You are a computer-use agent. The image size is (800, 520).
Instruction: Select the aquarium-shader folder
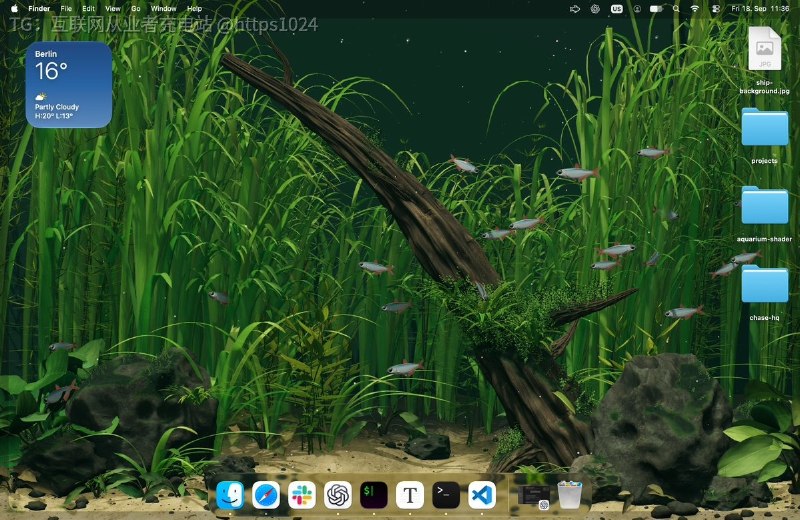[x=764, y=206]
